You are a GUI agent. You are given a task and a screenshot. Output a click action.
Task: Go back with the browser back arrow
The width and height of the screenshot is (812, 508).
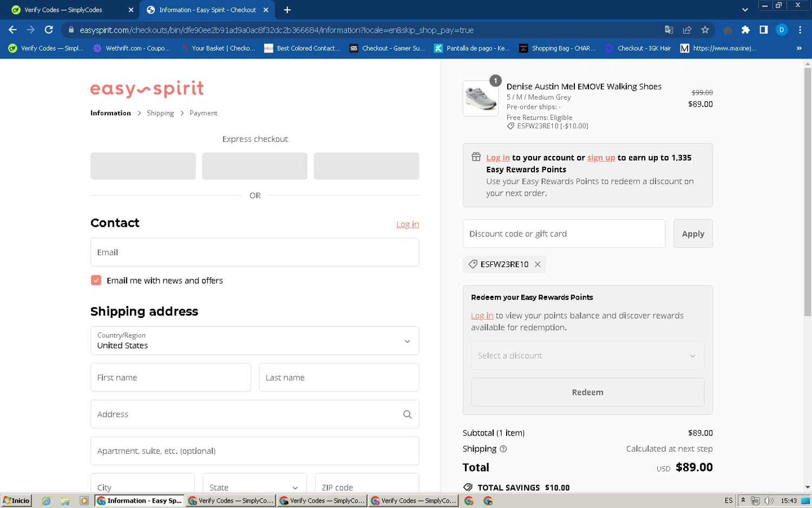point(12,30)
